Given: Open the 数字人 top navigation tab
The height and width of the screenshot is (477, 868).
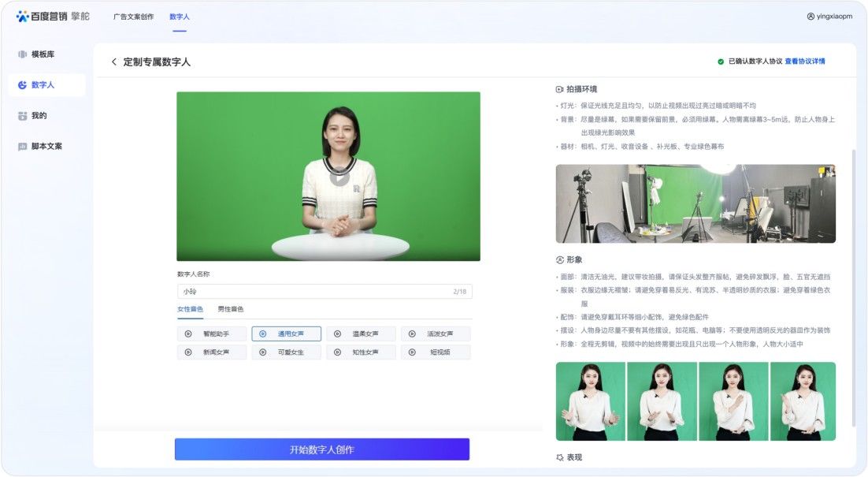Looking at the screenshot, I should pyautogui.click(x=180, y=17).
